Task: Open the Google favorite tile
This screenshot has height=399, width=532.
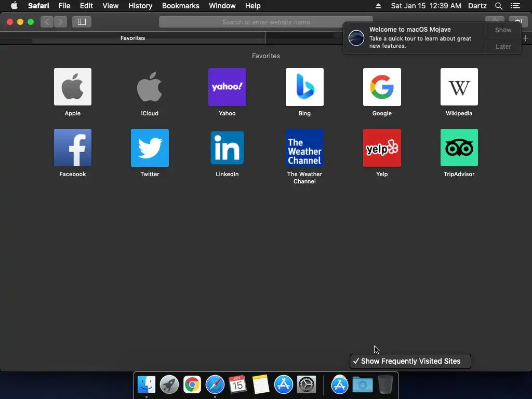Action: coord(382,87)
